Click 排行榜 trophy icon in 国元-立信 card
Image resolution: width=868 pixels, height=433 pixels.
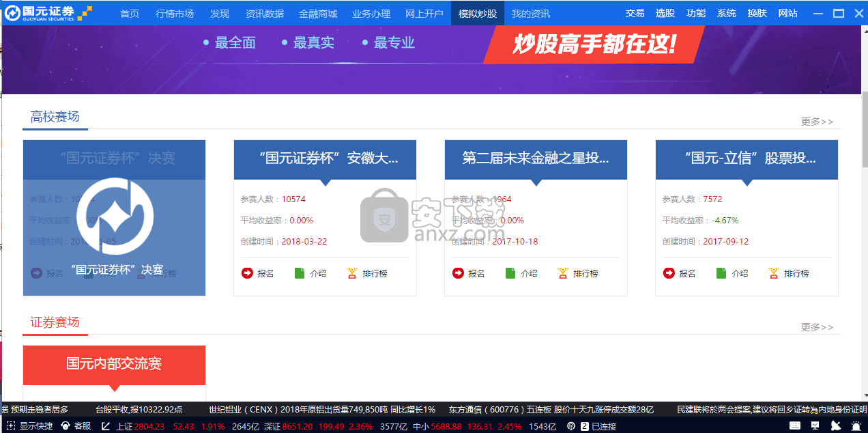[774, 273]
